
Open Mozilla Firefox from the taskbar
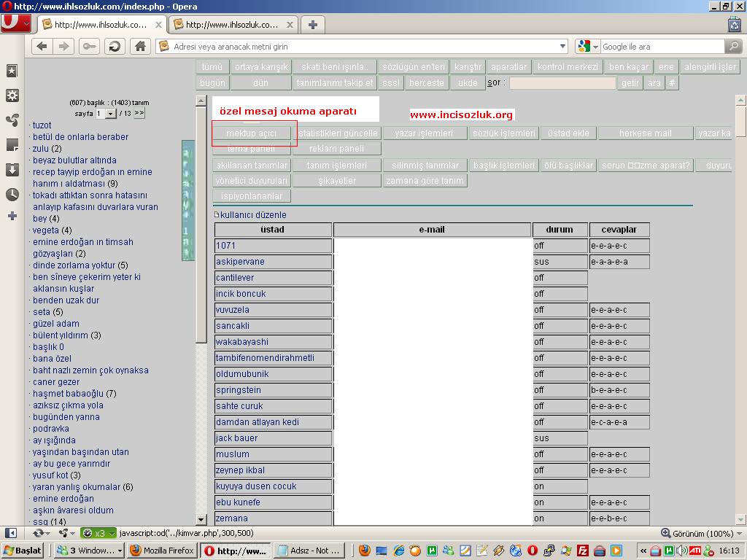click(x=162, y=551)
